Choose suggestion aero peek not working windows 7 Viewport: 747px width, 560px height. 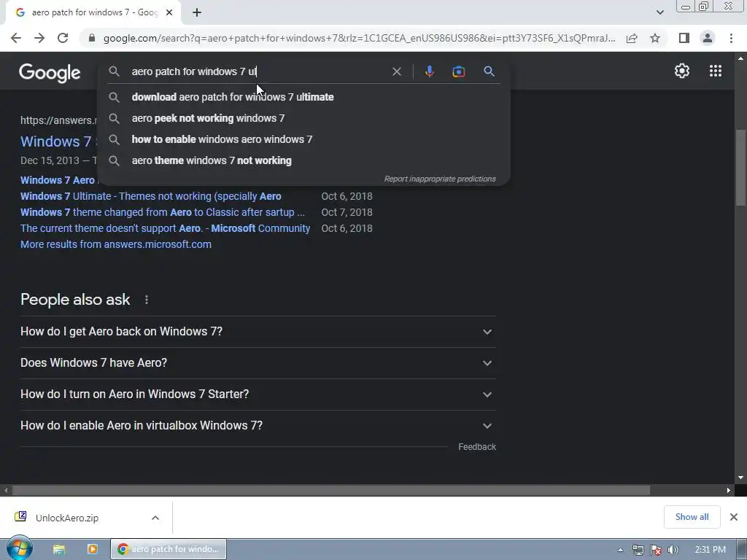pos(304,118)
